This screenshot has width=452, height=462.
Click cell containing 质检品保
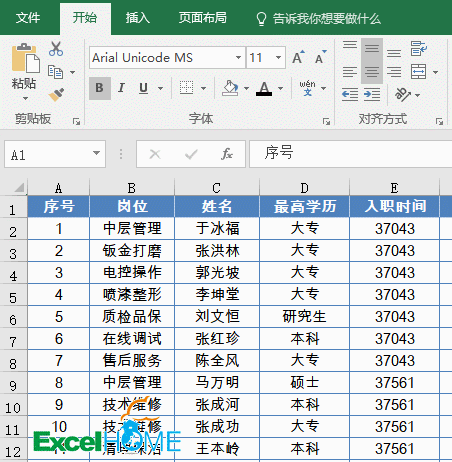[x=132, y=317]
